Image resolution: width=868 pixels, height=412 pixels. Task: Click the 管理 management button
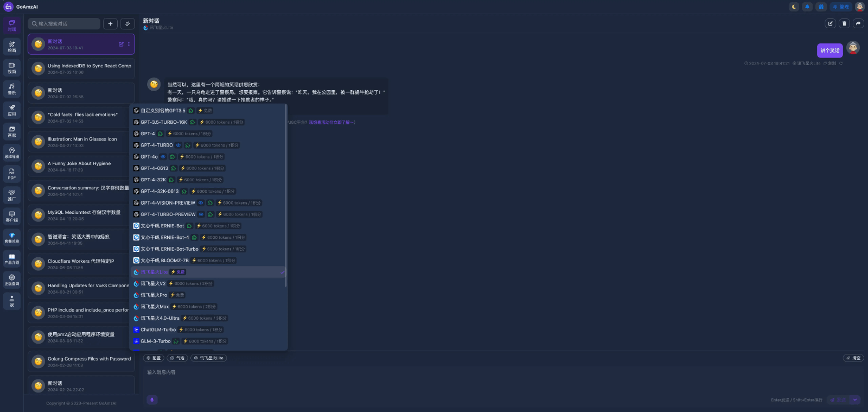(x=841, y=7)
